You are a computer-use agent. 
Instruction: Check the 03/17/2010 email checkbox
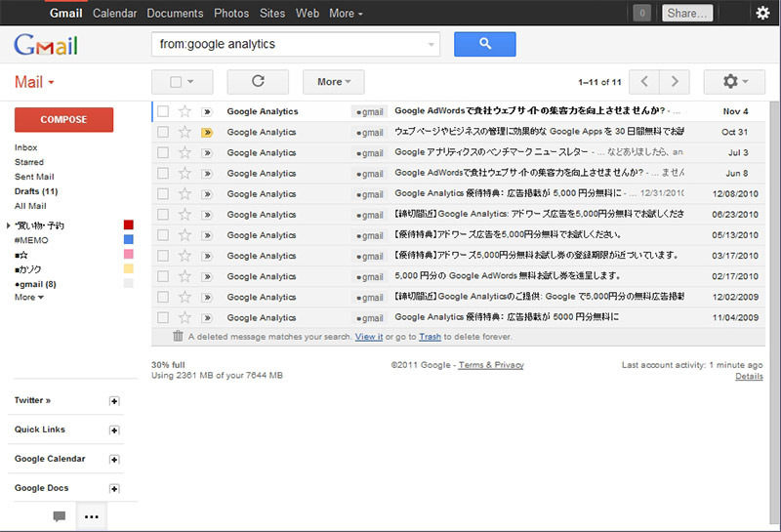[x=163, y=256]
